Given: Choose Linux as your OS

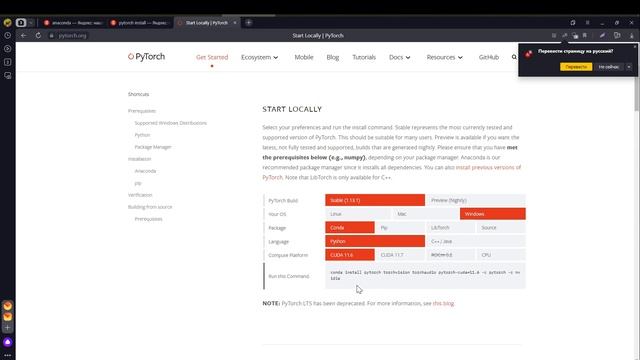Looking at the screenshot, I should 358,214.
